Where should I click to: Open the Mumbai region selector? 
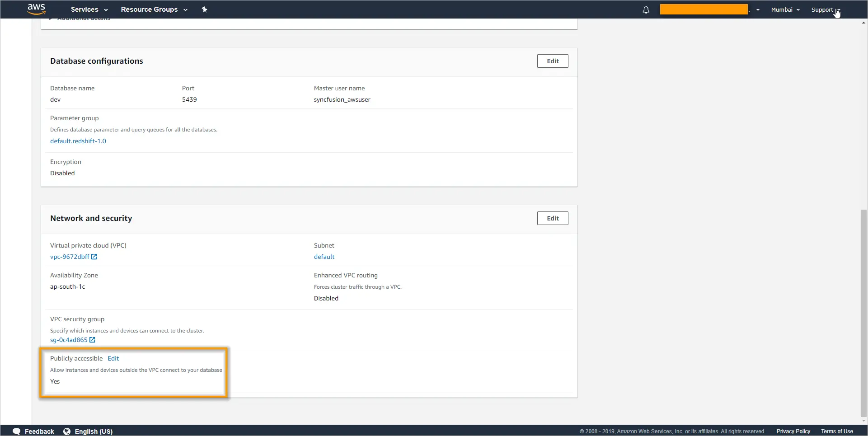[785, 9]
